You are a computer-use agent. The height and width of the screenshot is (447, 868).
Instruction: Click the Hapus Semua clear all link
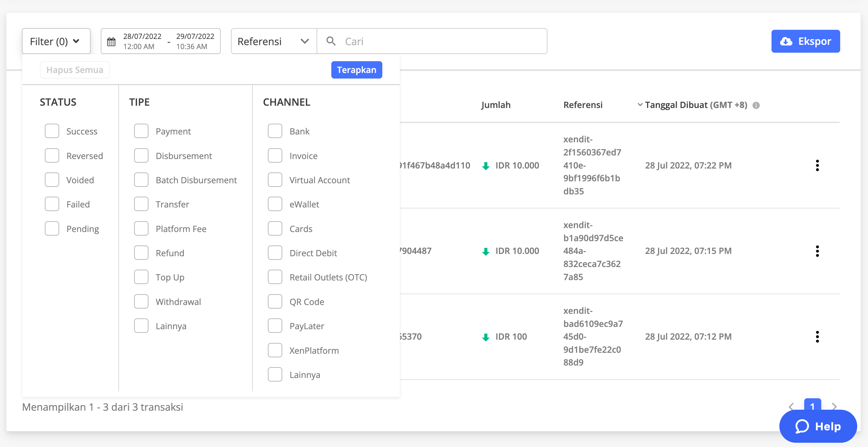(x=74, y=70)
